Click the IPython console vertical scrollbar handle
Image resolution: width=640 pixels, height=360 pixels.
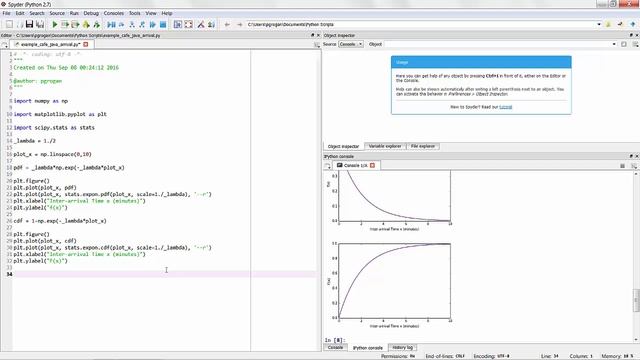point(636,300)
